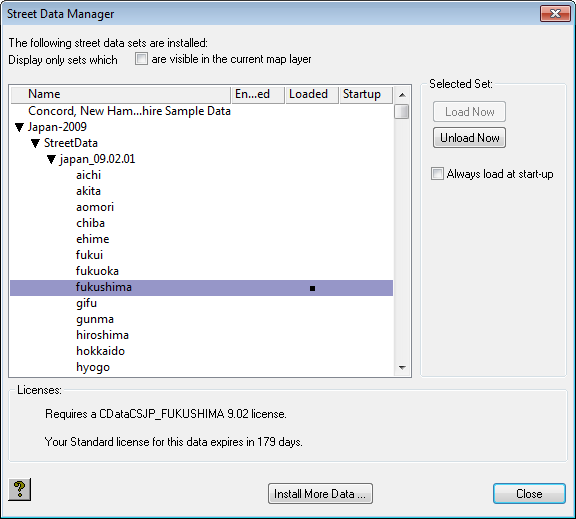The image size is (576, 519).
Task: Click the vertical scrollbar thumb in the list
Action: [x=402, y=112]
